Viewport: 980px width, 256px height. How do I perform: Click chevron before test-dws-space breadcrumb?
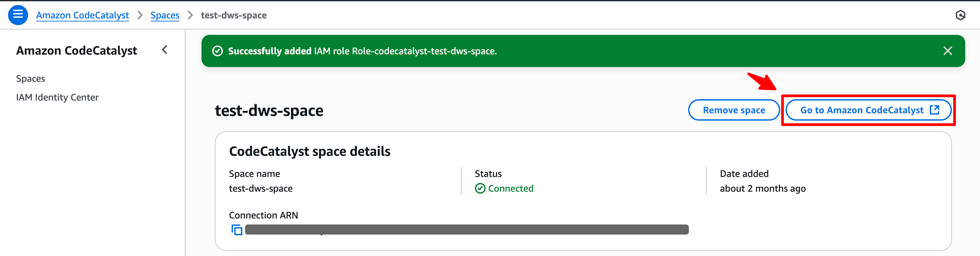pos(190,15)
